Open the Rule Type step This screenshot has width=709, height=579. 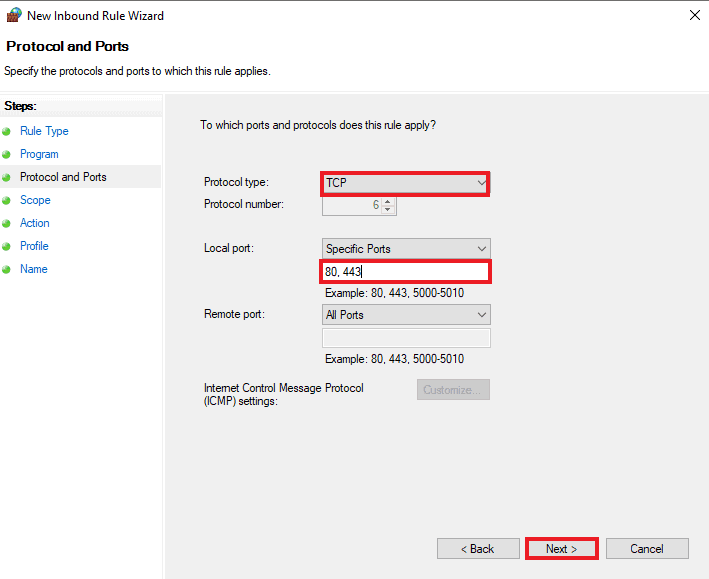[x=44, y=131]
